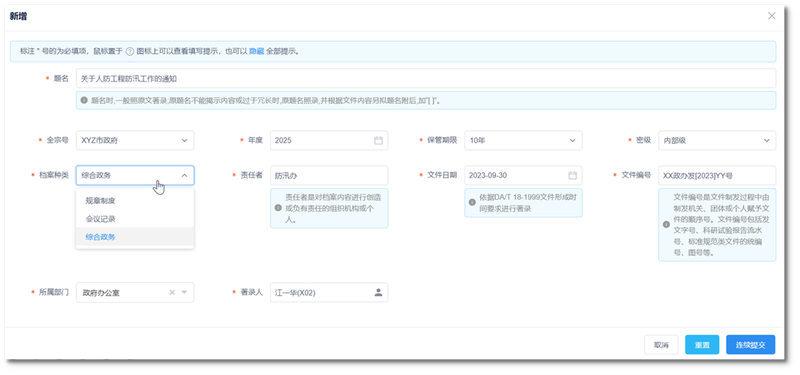Click the 取消 button

(x=661, y=345)
